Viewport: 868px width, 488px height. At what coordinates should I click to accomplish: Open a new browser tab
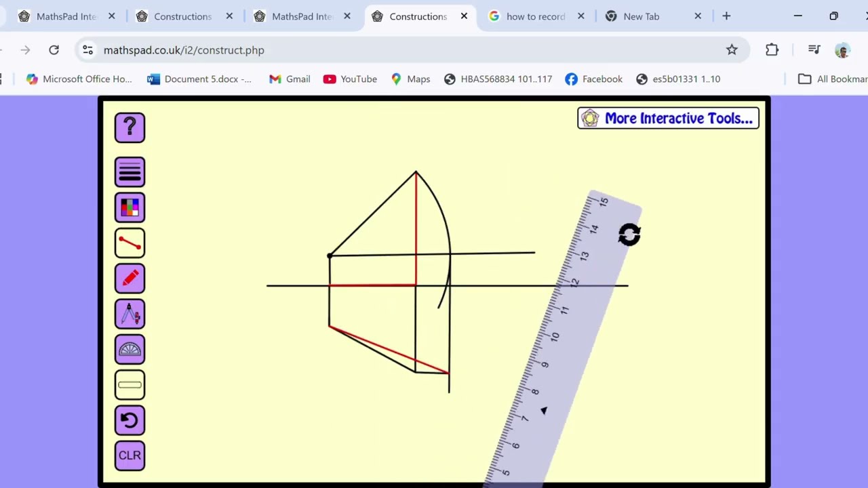click(726, 16)
